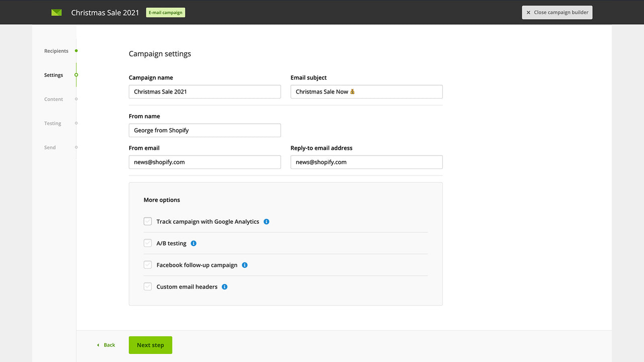The height and width of the screenshot is (362, 644).
Task: Click the E-mail campaign badge in header
Action: point(166,12)
